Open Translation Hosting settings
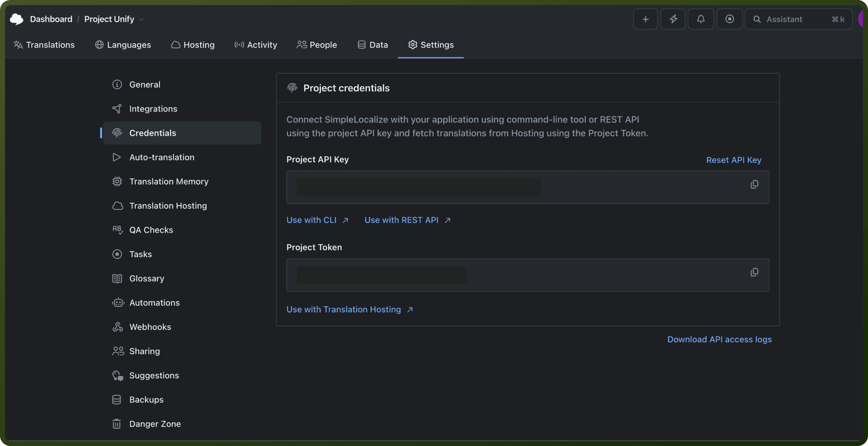868x446 pixels. [182, 206]
